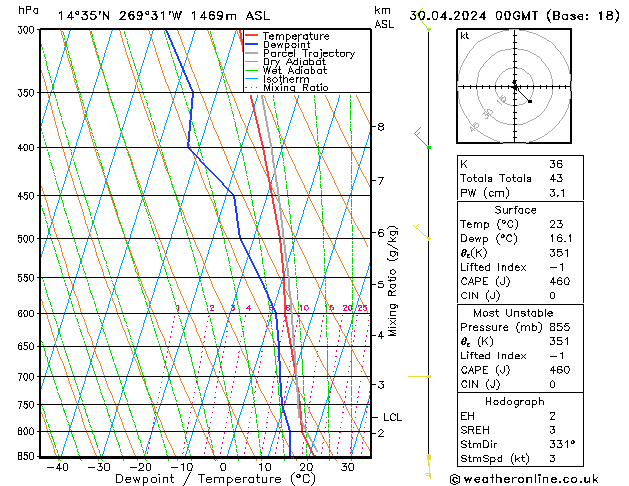
Task: Click the gray line sample beside Parcel Trajectory
Action: (252, 53)
